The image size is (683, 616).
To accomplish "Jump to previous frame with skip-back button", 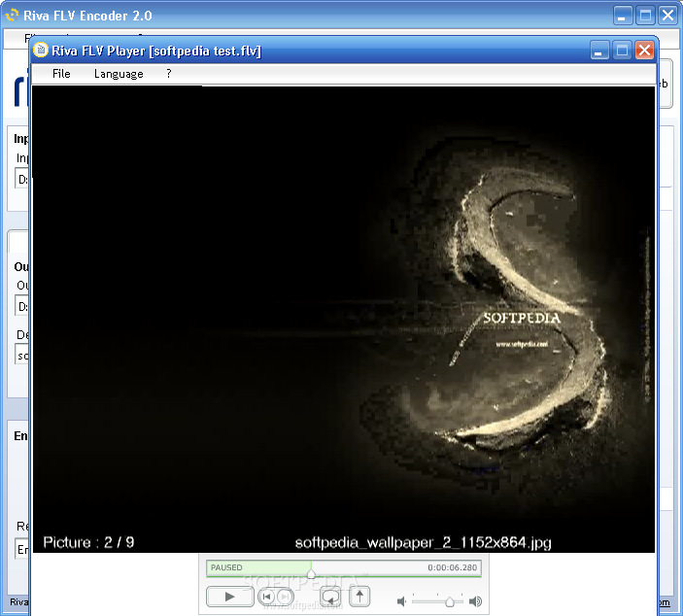I will [x=266, y=597].
